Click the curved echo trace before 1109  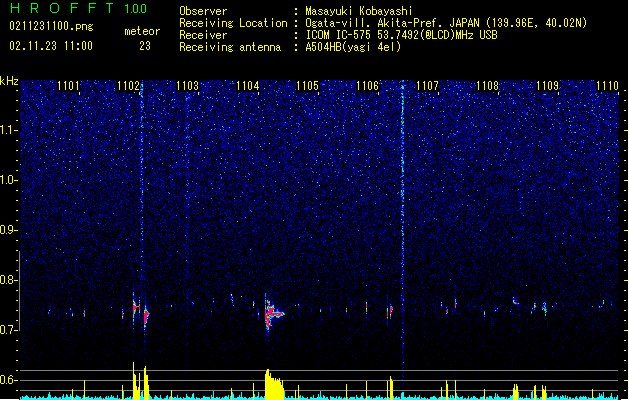click(515, 301)
